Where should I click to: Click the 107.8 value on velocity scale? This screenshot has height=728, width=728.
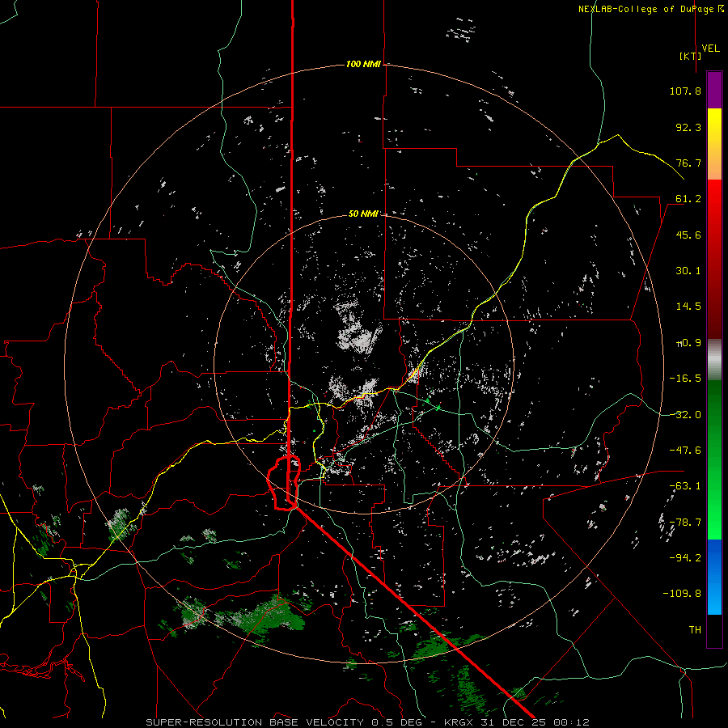tap(685, 91)
